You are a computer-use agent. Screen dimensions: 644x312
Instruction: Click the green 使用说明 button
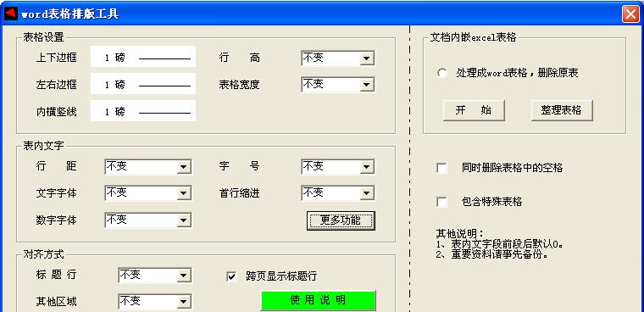(x=319, y=300)
